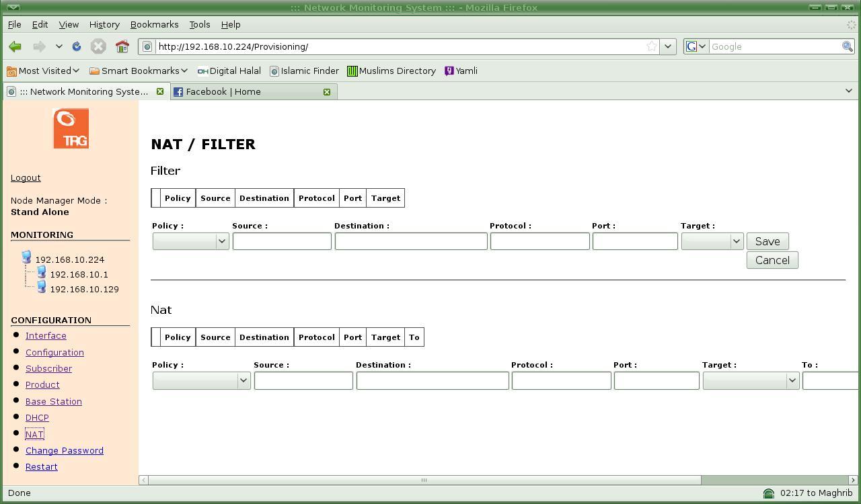Click the TRG logo in the sidebar
Image resolution: width=861 pixels, height=504 pixels.
pos(71,128)
